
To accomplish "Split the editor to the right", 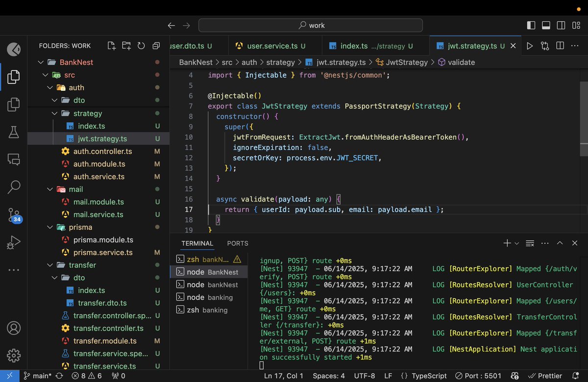I will [x=560, y=46].
